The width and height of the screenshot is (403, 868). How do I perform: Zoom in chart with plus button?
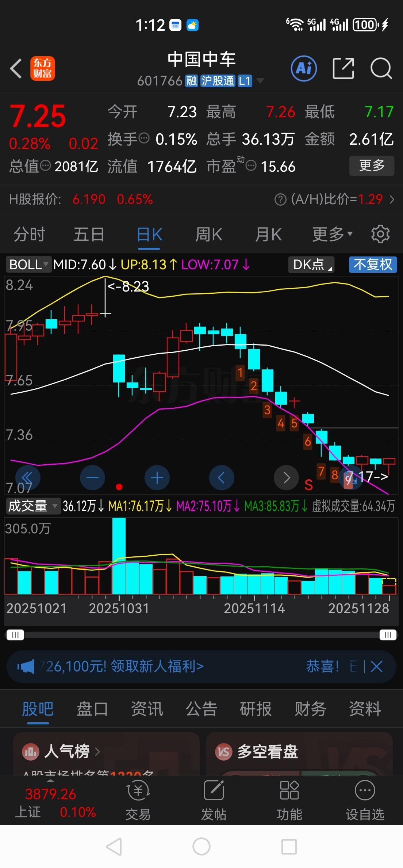(157, 477)
